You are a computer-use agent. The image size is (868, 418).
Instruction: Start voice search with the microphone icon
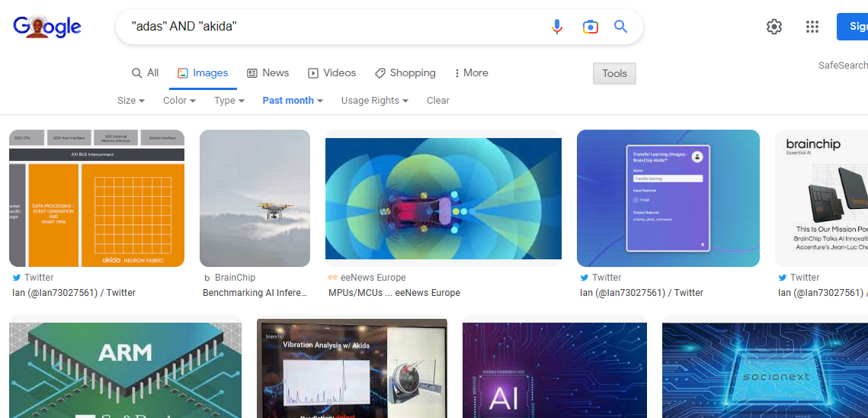557,27
